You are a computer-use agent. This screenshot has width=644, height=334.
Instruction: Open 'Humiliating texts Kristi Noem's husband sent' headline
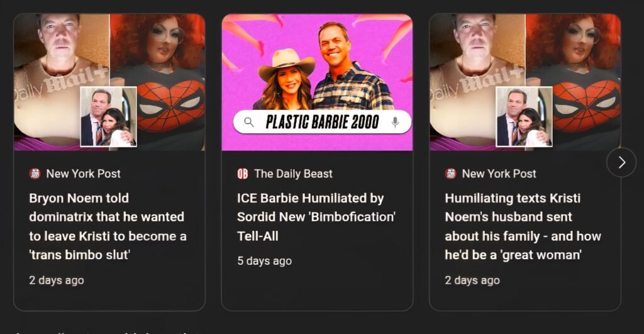tap(523, 226)
